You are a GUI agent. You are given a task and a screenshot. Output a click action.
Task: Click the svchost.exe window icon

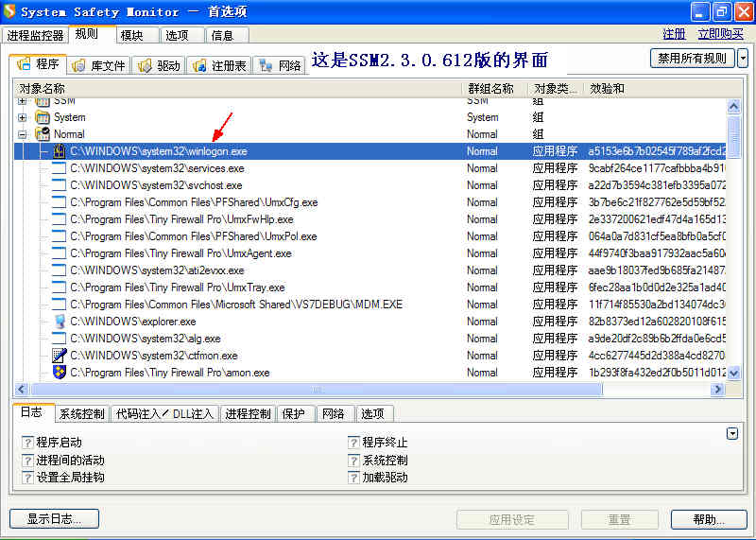coord(59,184)
